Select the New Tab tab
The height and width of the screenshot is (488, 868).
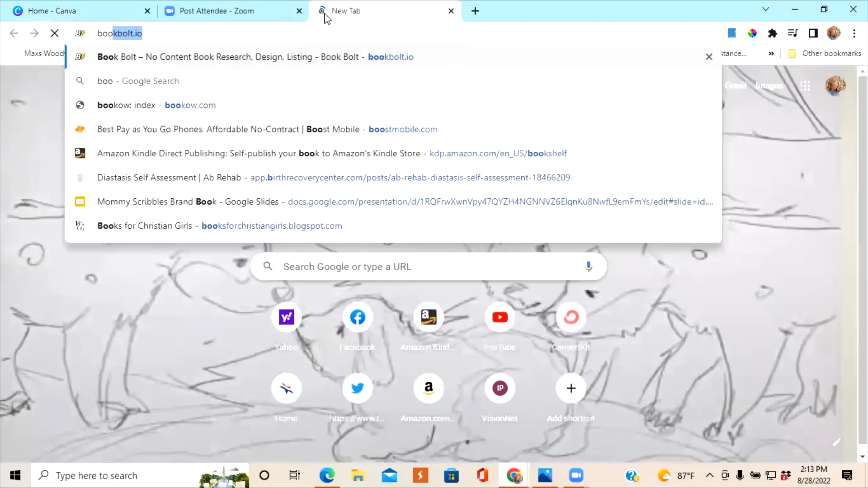[384, 11]
